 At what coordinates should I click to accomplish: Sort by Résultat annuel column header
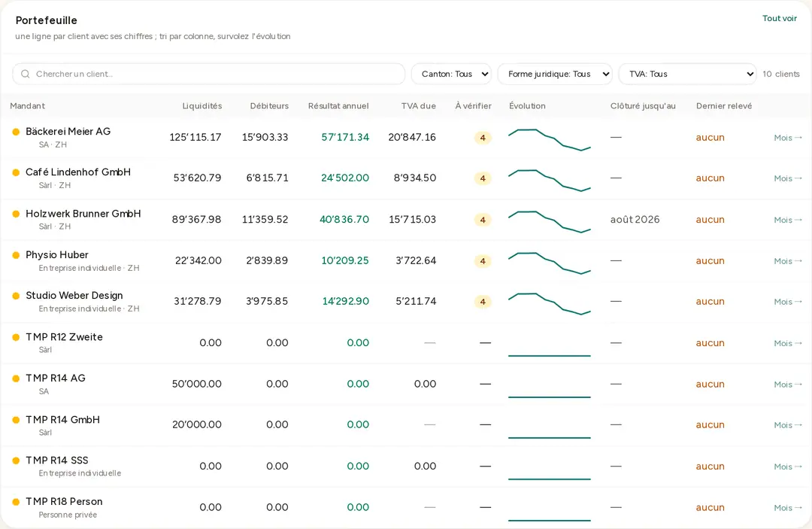pyautogui.click(x=338, y=105)
